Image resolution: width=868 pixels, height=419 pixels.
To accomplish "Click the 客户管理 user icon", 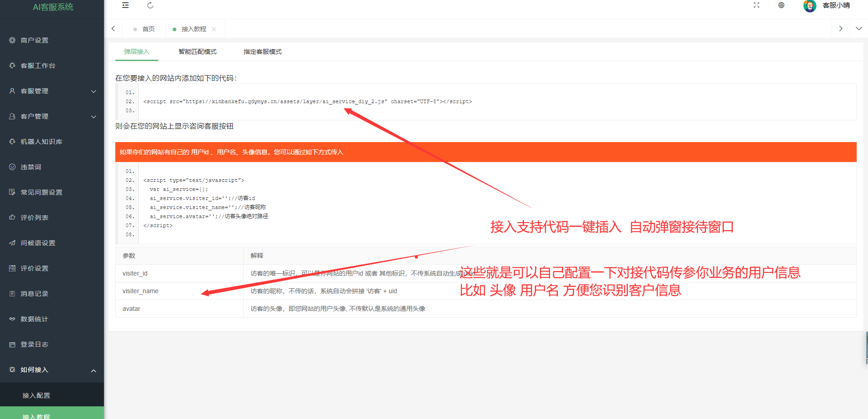I will 12,116.
